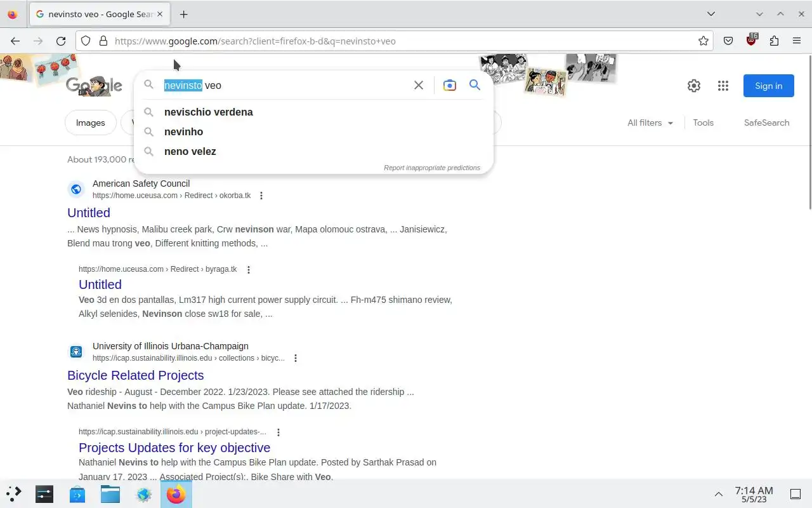The image size is (812, 508).
Task: Open the globe browser taskbar icon
Action: pos(143,493)
